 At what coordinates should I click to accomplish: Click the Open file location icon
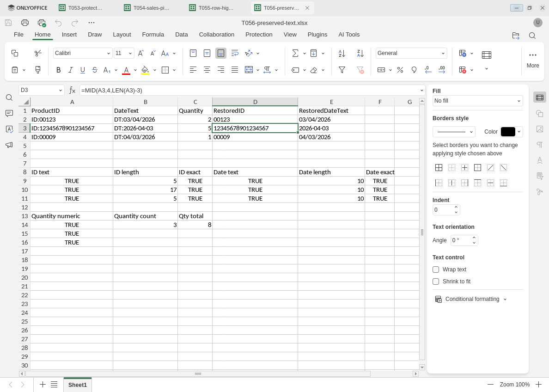click(516, 36)
